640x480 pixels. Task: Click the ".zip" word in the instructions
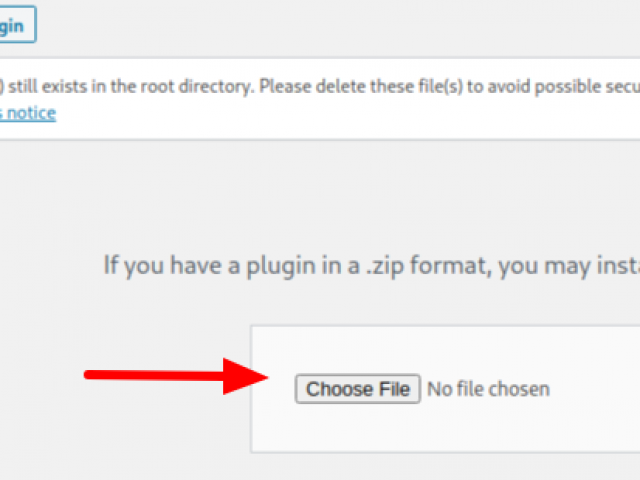[382, 266]
